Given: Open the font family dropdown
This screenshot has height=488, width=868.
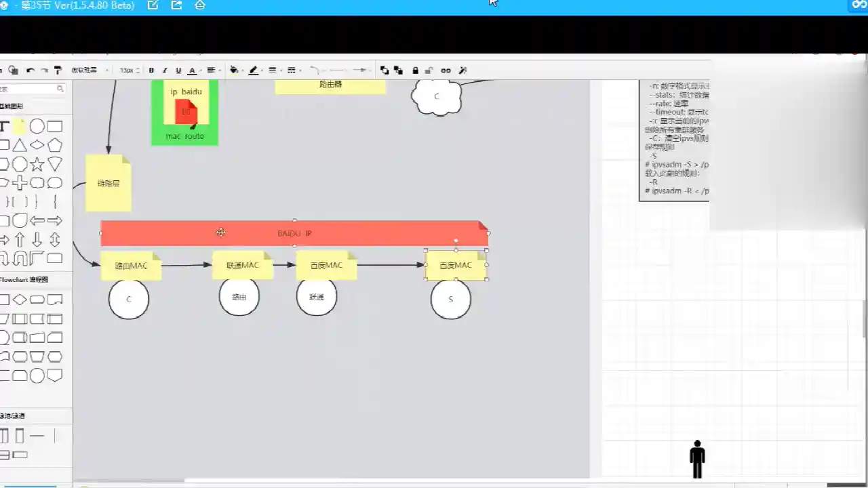Looking at the screenshot, I should pyautogui.click(x=90, y=70).
